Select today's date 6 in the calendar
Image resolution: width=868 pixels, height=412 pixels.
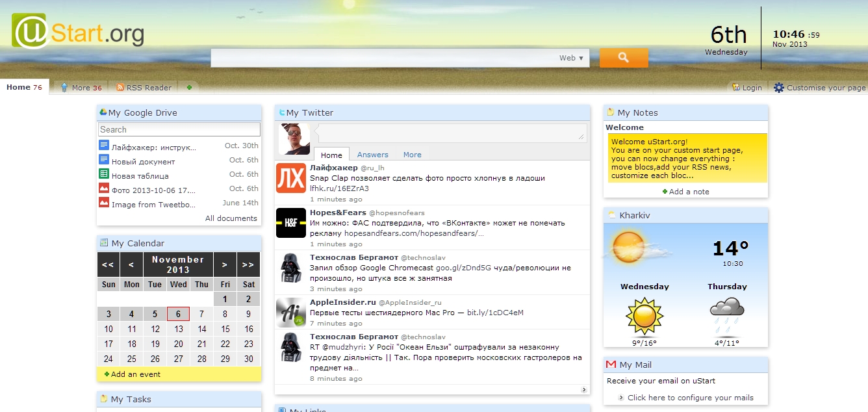[x=178, y=314]
